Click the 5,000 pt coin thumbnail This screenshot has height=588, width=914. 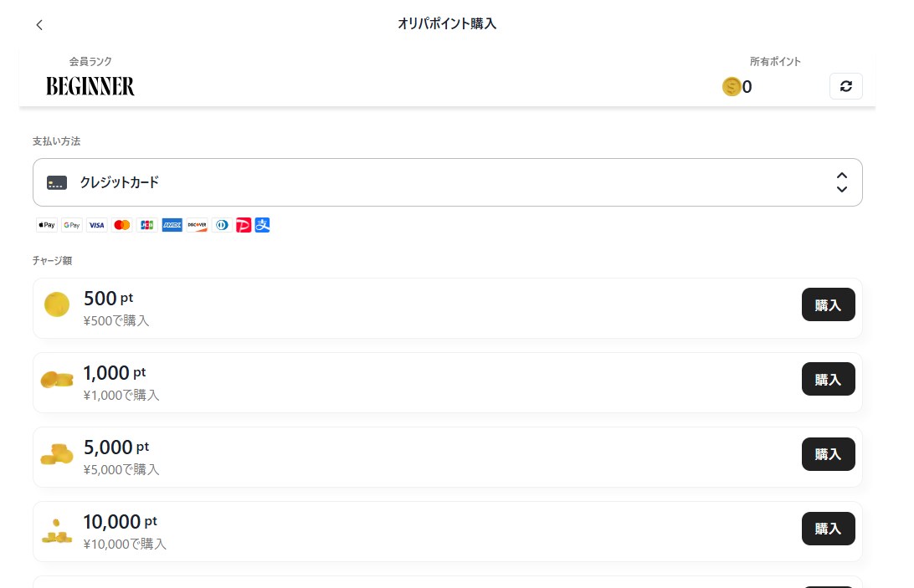56,457
